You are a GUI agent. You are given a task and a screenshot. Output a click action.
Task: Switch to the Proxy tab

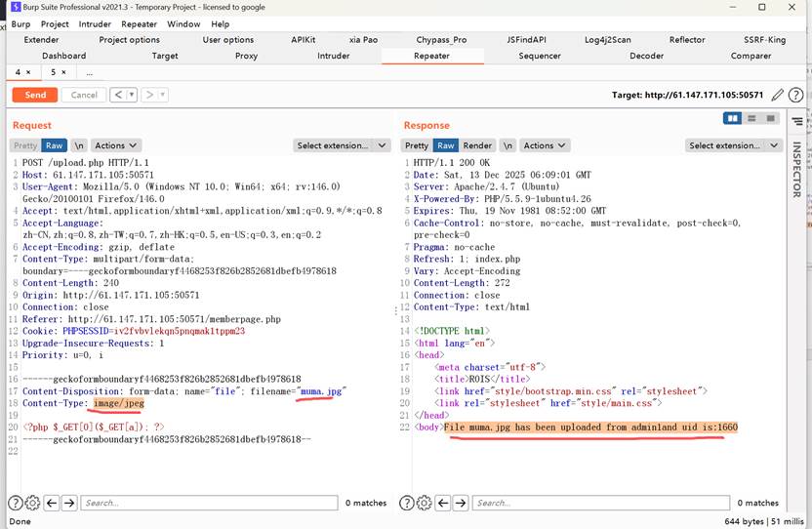(x=246, y=56)
